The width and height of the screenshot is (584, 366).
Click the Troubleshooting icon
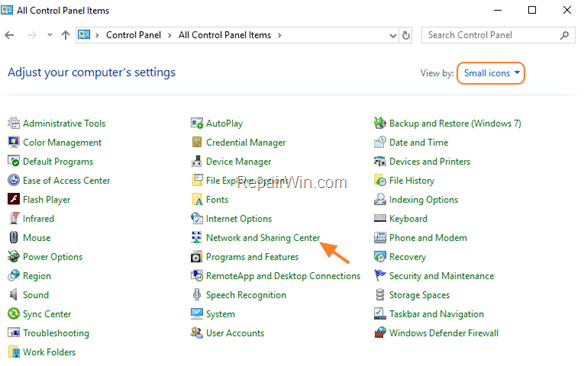(x=14, y=332)
